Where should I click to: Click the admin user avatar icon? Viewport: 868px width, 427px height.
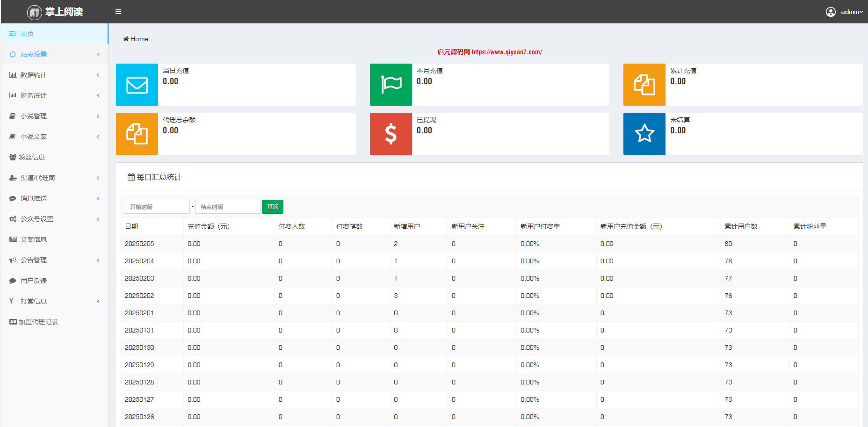tap(831, 12)
